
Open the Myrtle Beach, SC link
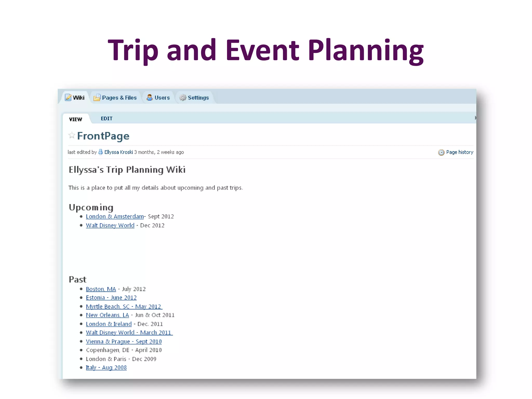124,306
